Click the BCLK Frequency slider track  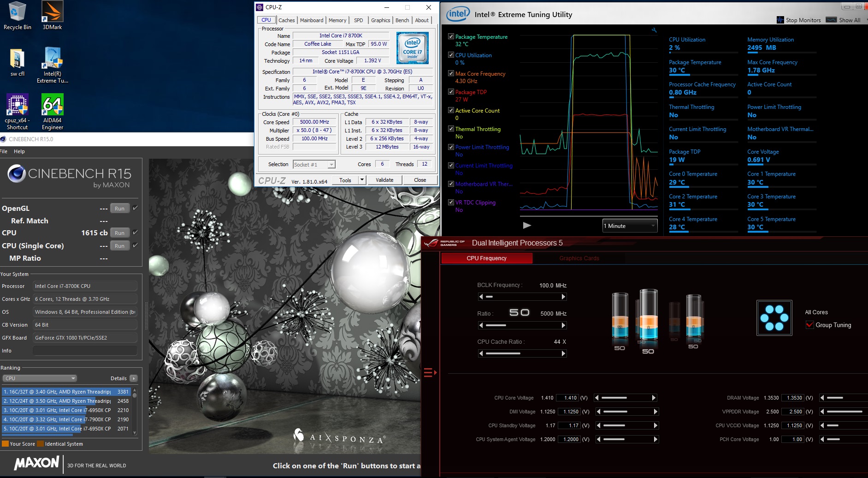coord(522,297)
